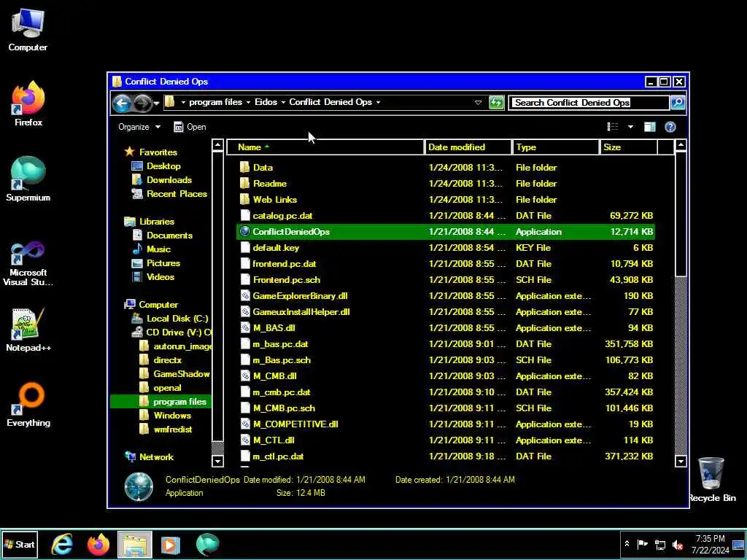Select the ConflictDeniedOps application file
747x560 pixels.
(x=446, y=232)
